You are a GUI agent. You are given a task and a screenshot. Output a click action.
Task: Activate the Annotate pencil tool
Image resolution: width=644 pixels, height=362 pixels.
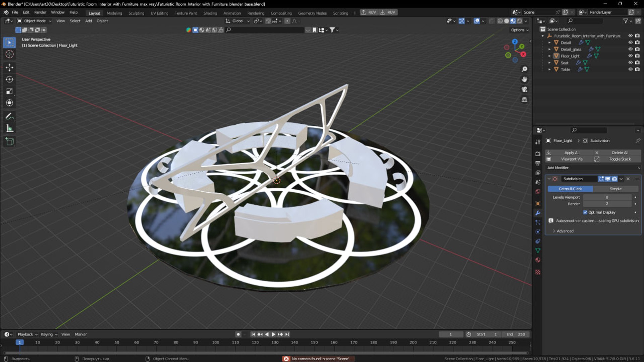(9, 116)
